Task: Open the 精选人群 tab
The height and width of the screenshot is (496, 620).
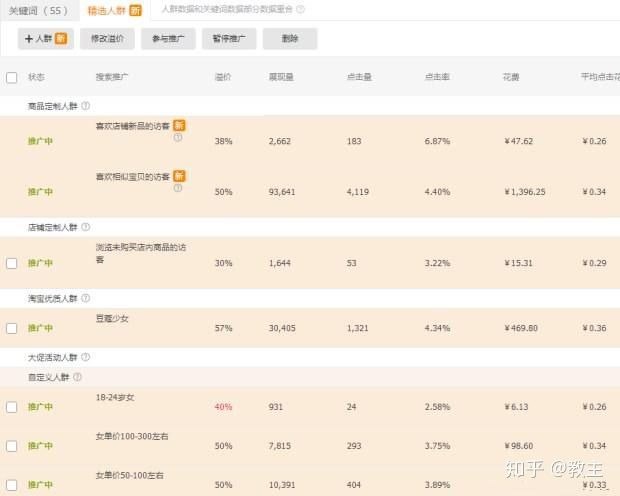Action: (113, 10)
